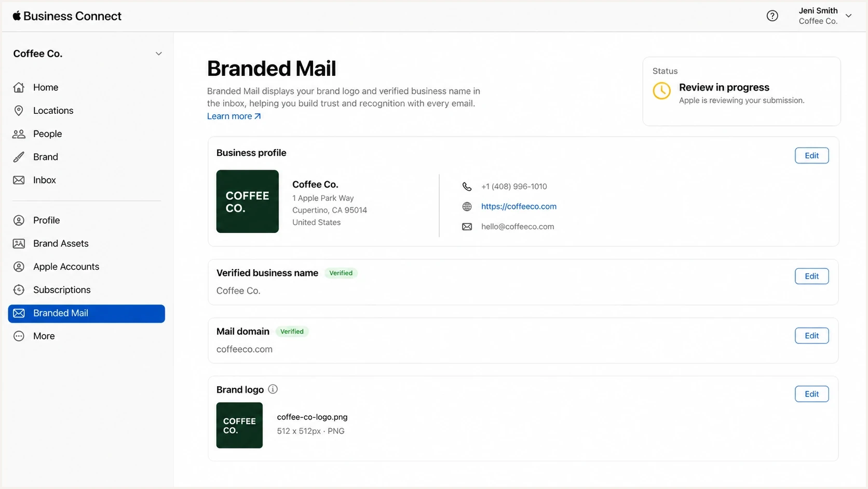The width and height of the screenshot is (868, 489).
Task: Click the coffeeco.com mail domain value
Action: tap(245, 349)
